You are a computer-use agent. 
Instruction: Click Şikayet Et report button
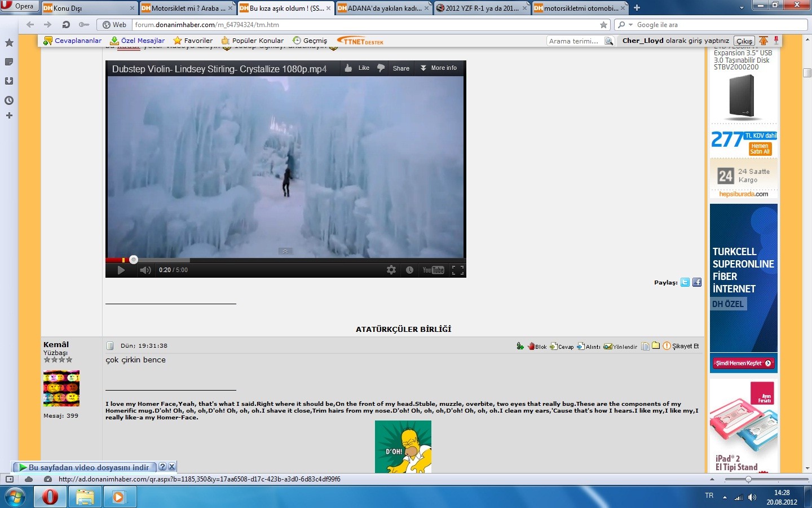point(681,346)
